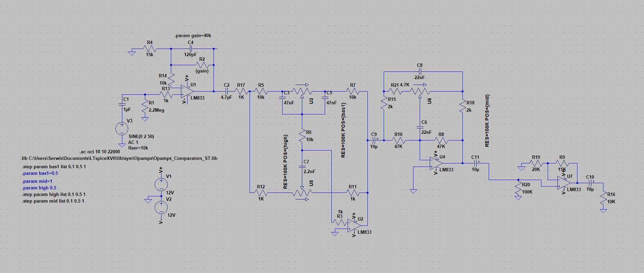Select the V1 12V supply source

(x=161, y=184)
